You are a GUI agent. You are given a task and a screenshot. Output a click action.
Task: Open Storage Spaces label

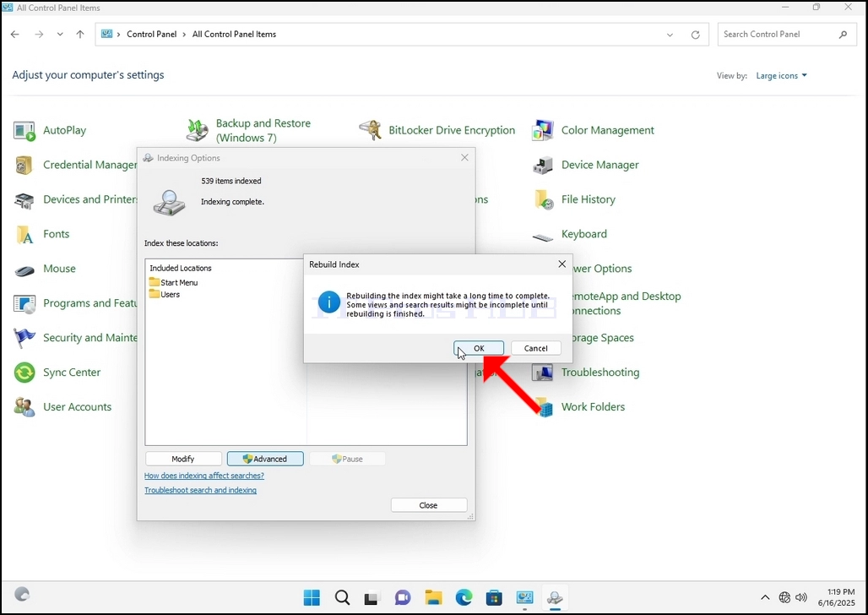(x=602, y=337)
